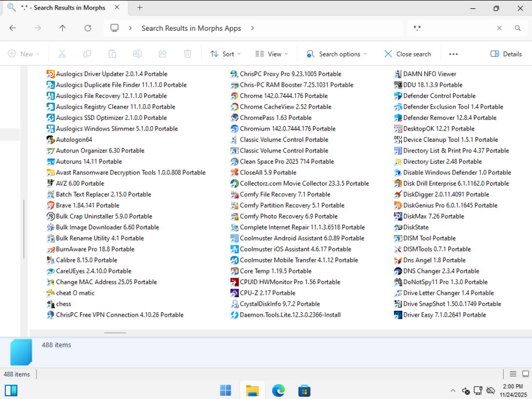Switch to large thumbnails view in status bar
This screenshot has width=532, height=399.
click(525, 374)
